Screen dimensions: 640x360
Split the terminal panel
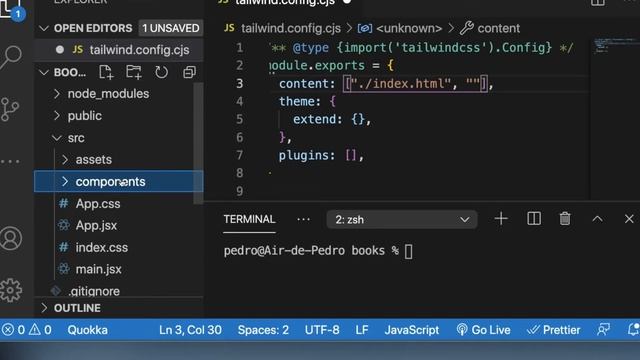[534, 219]
